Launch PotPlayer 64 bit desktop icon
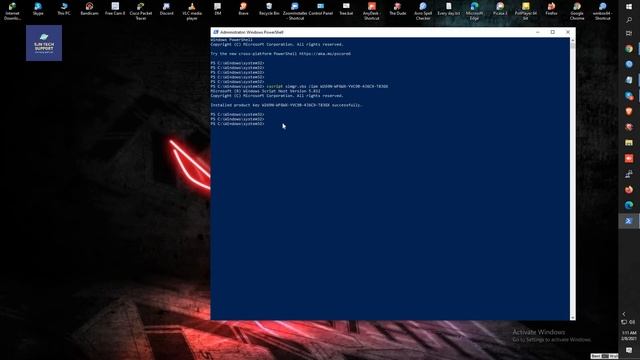640x360 pixels. tap(526, 11)
